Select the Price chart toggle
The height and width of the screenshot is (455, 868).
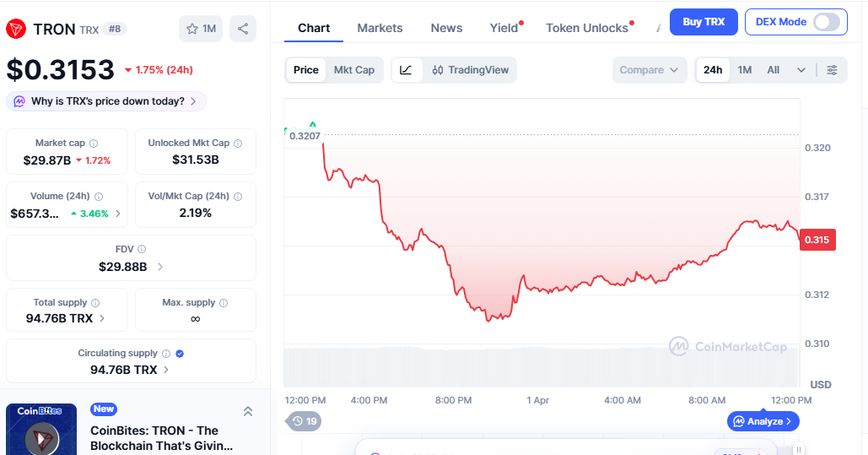click(306, 70)
